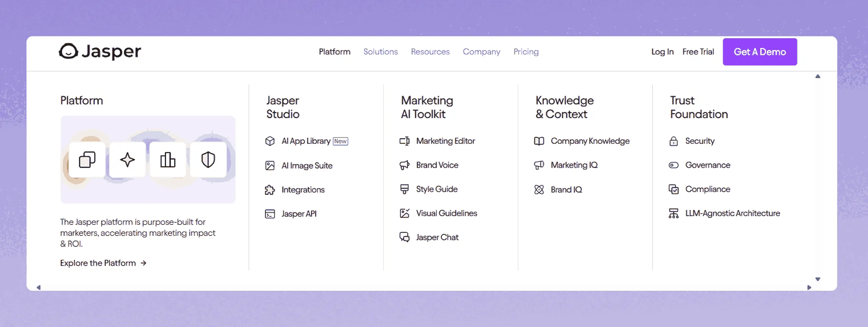Click the stacked squares platform tile

(x=87, y=160)
